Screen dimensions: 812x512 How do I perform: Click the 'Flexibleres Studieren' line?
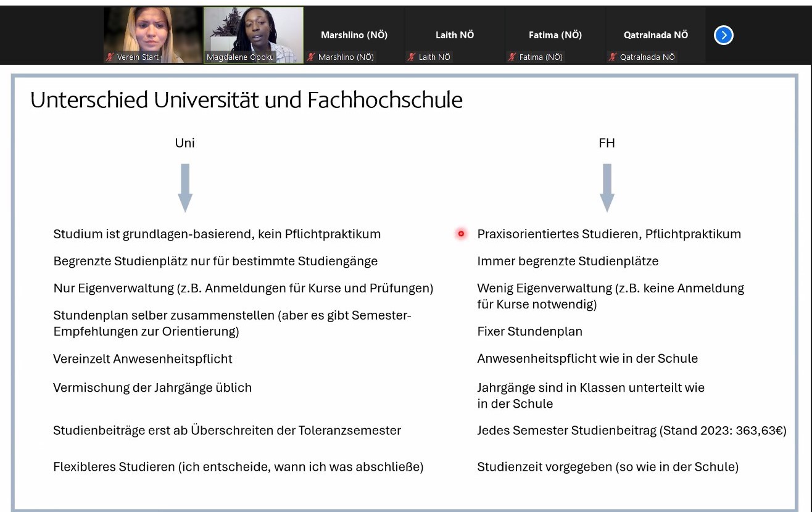coord(238,467)
